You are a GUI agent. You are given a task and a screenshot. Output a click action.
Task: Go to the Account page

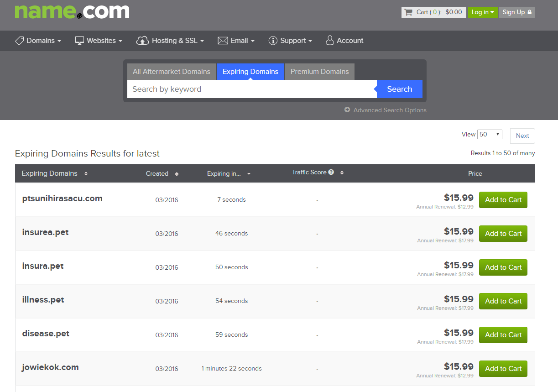[344, 41]
